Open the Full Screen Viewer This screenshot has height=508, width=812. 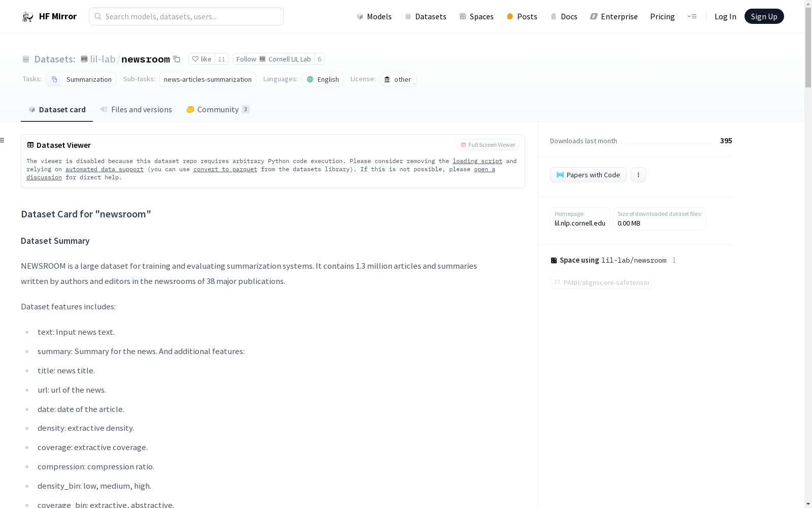click(488, 145)
